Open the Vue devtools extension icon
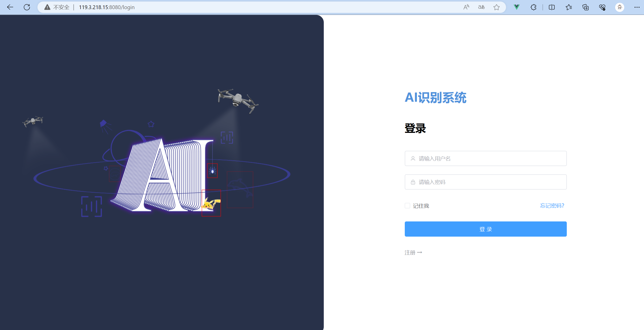The image size is (644, 330). pyautogui.click(x=516, y=7)
